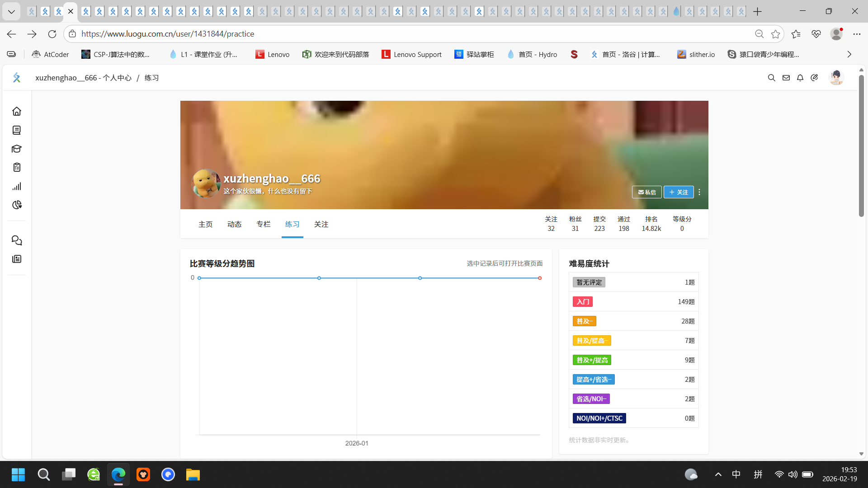Click the 入门 difficulty tag
This screenshot has height=488, width=868.
tap(582, 302)
